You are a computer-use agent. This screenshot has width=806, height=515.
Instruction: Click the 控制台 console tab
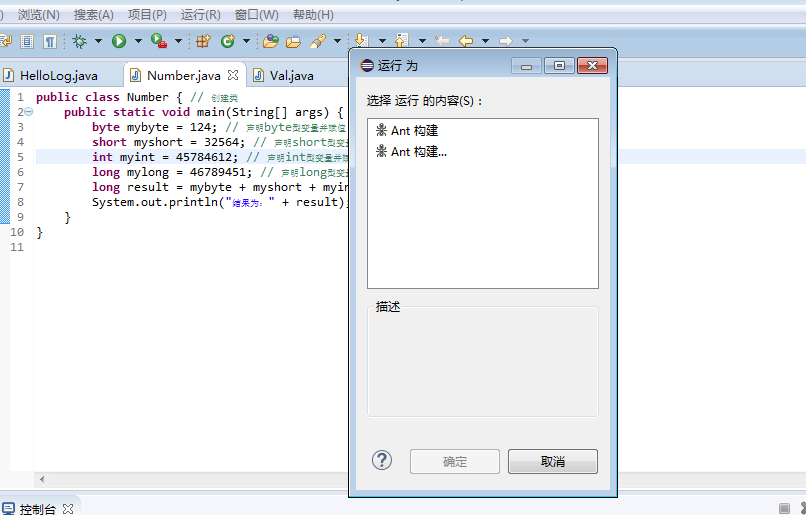point(38,509)
